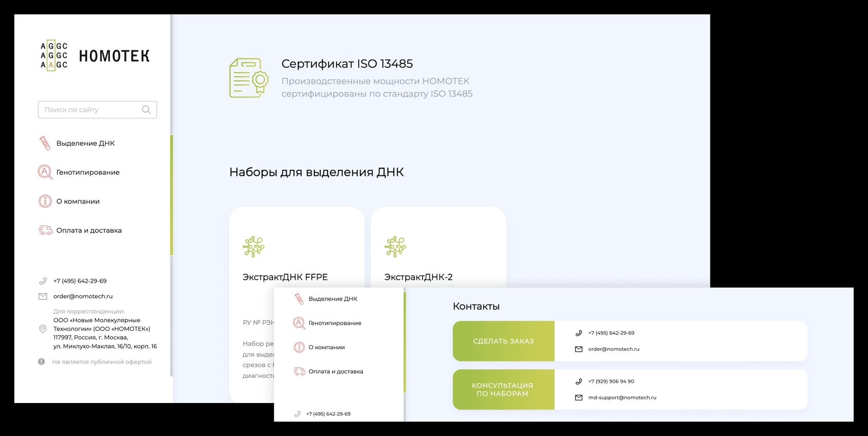Open О компании in the main sidebar
This screenshot has height=436, width=868.
click(x=78, y=201)
